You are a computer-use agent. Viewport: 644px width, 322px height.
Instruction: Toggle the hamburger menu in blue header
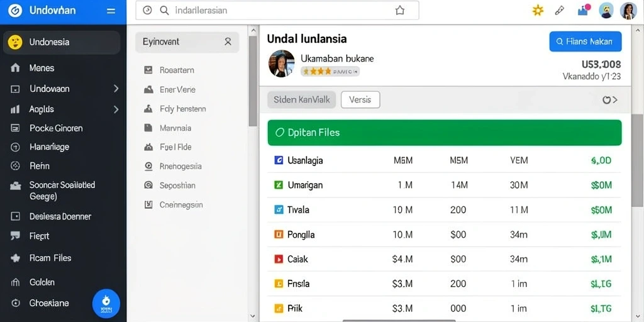tap(111, 11)
